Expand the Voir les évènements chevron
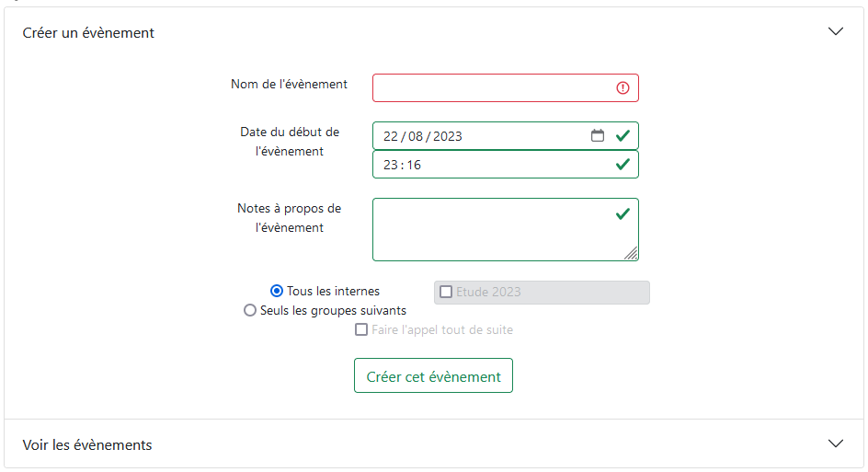This screenshot has width=868, height=472. [836, 443]
